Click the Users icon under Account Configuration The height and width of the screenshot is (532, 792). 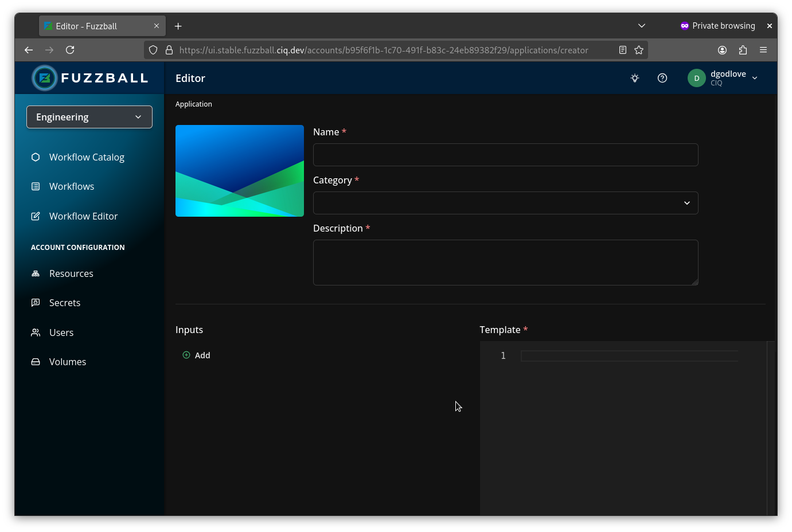[35, 332]
